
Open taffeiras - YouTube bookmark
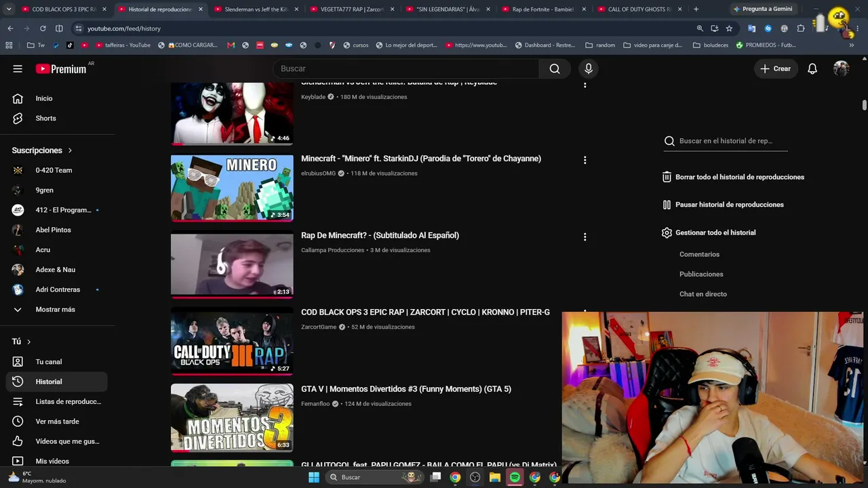click(123, 45)
